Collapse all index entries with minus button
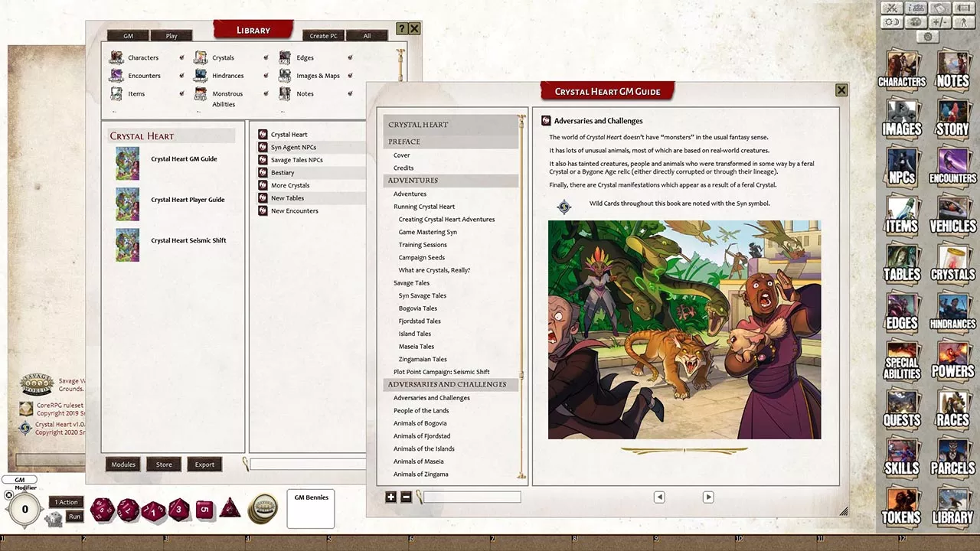The width and height of the screenshot is (980, 551). (407, 497)
